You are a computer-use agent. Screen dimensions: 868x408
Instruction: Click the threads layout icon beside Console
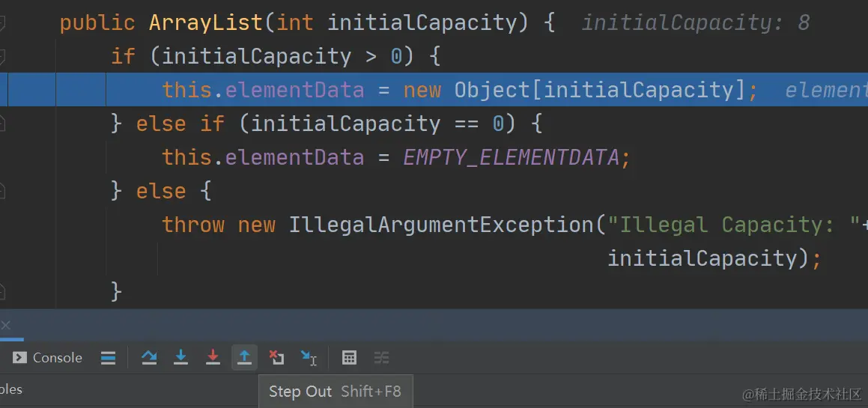click(x=109, y=358)
